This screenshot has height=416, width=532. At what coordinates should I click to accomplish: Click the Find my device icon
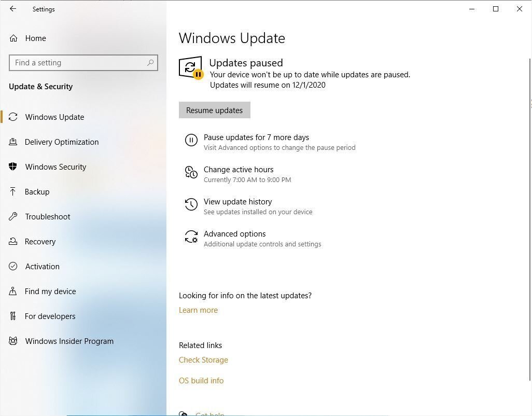[13, 291]
